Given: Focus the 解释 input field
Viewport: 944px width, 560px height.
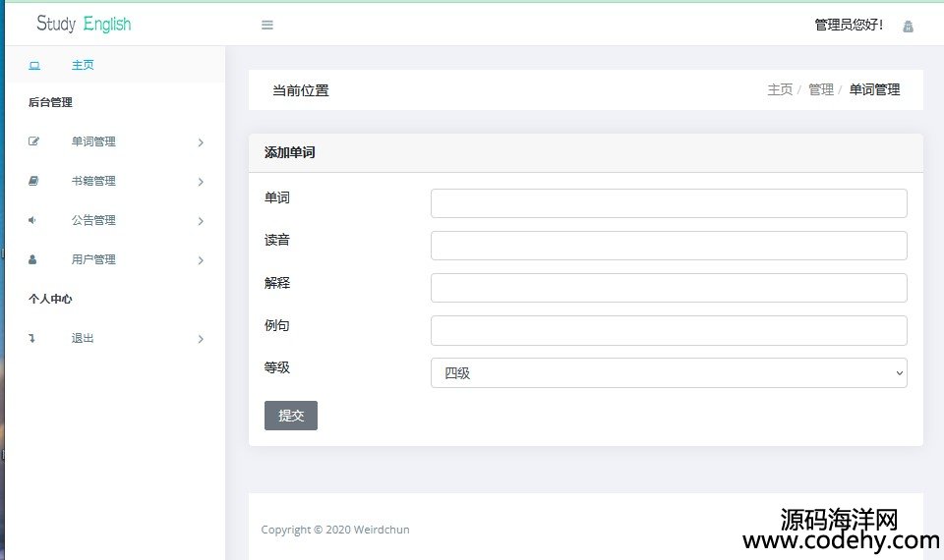Looking at the screenshot, I should pos(669,288).
